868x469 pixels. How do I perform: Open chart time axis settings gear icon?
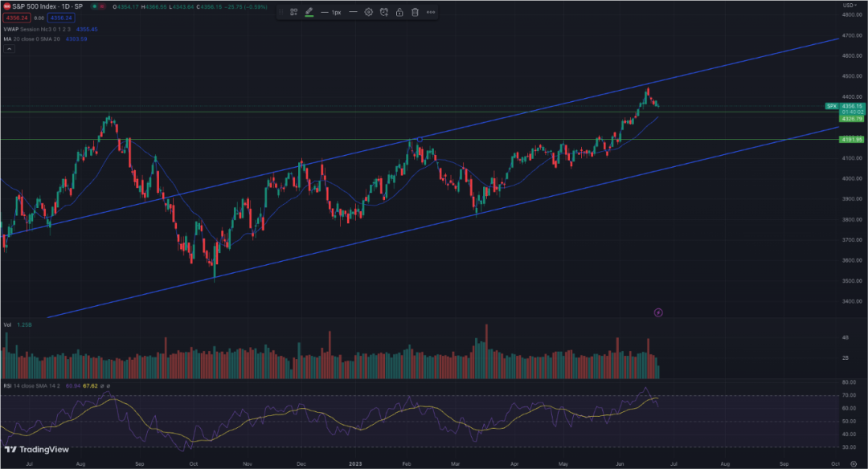[854, 464]
